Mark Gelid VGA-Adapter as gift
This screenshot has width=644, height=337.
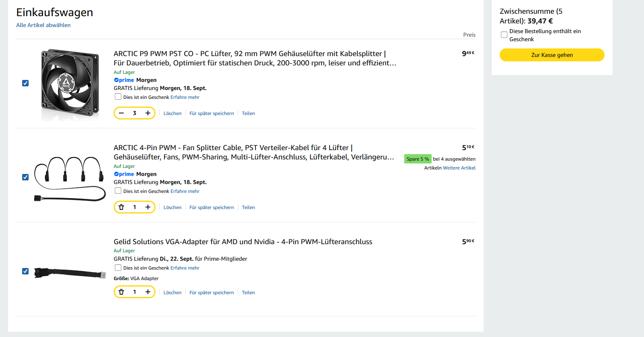pos(118,268)
